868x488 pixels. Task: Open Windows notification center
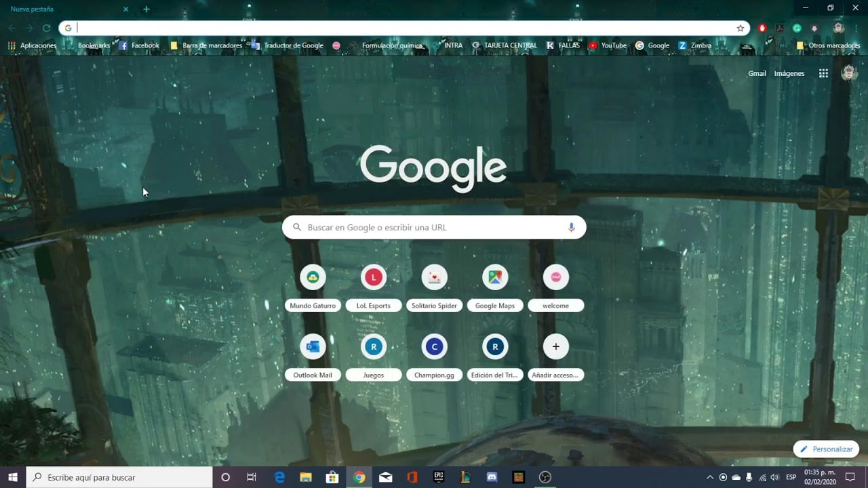pyautogui.click(x=850, y=477)
